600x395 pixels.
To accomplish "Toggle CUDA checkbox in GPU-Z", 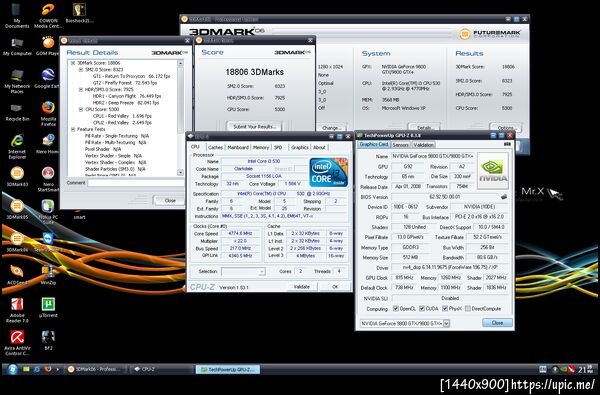I will [422, 308].
